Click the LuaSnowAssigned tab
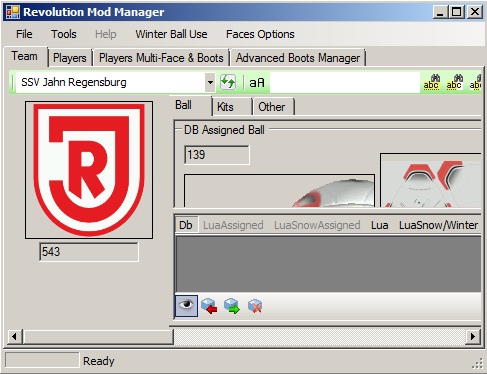487x374 pixels. pos(317,225)
